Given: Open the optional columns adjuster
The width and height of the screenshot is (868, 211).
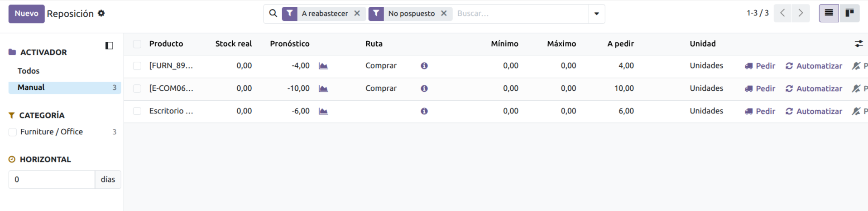Looking at the screenshot, I should 858,44.
